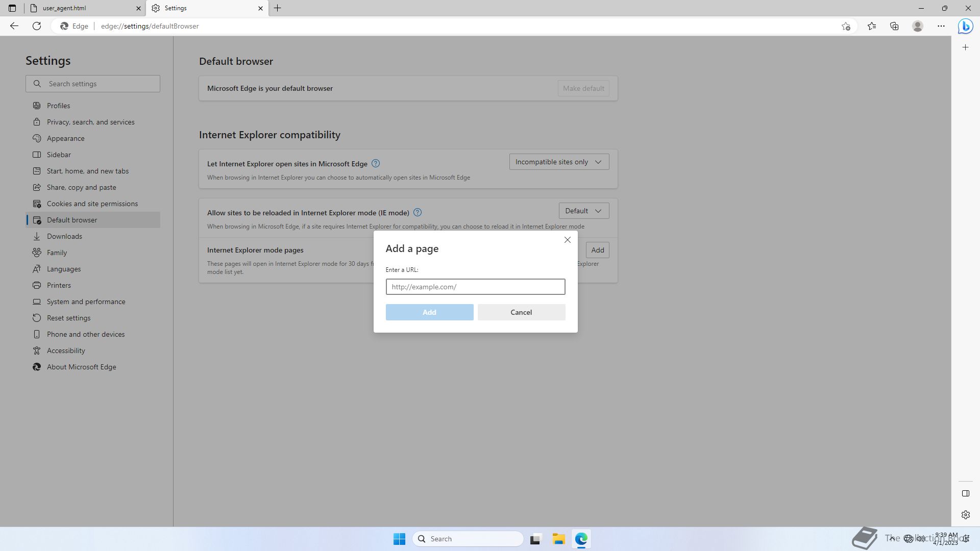Customize sidebar with plus icon
This screenshot has width=980, height=551.
pos(965,47)
